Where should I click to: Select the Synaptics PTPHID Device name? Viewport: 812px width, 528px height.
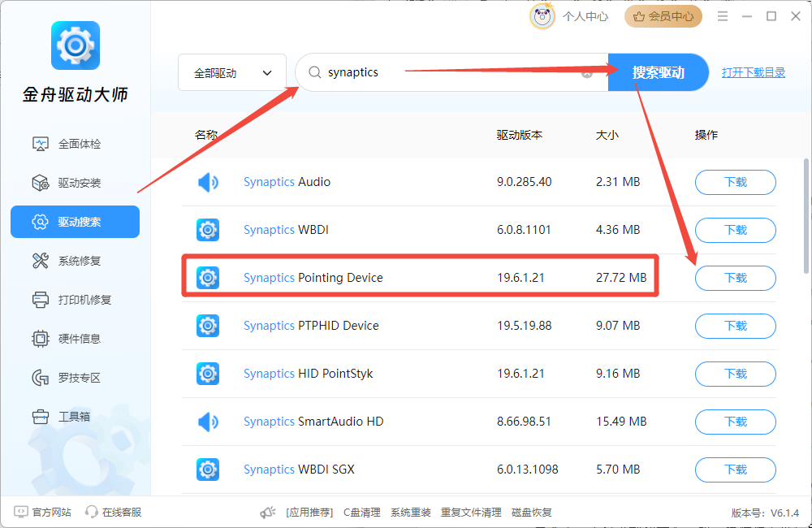tap(311, 326)
